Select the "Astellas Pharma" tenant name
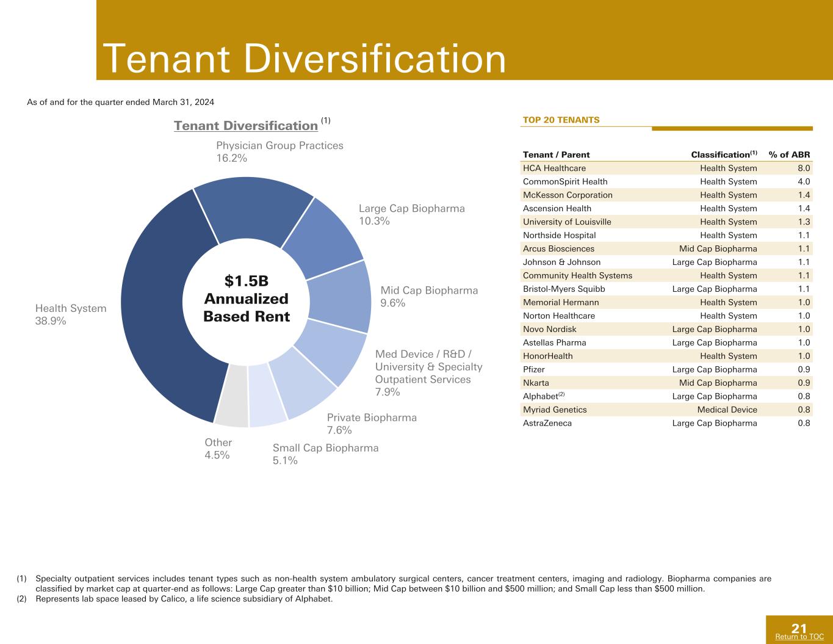This screenshot has width=833, height=644. (555, 342)
